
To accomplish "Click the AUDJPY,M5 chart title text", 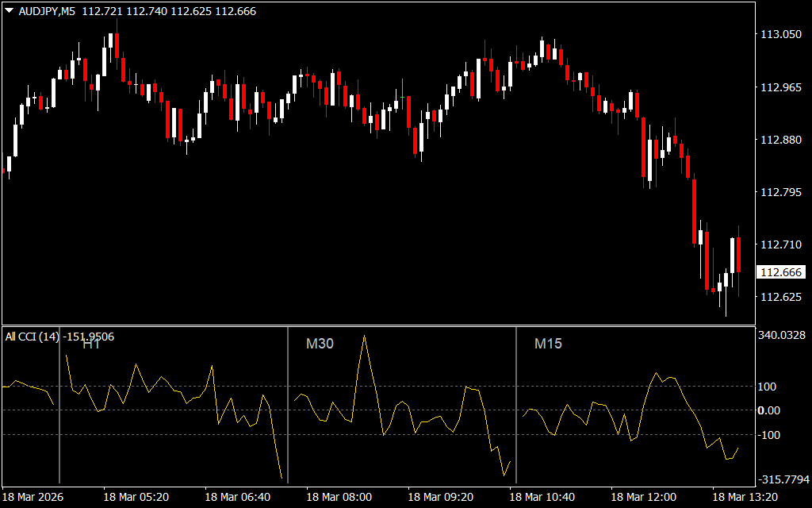I will pyautogui.click(x=47, y=12).
